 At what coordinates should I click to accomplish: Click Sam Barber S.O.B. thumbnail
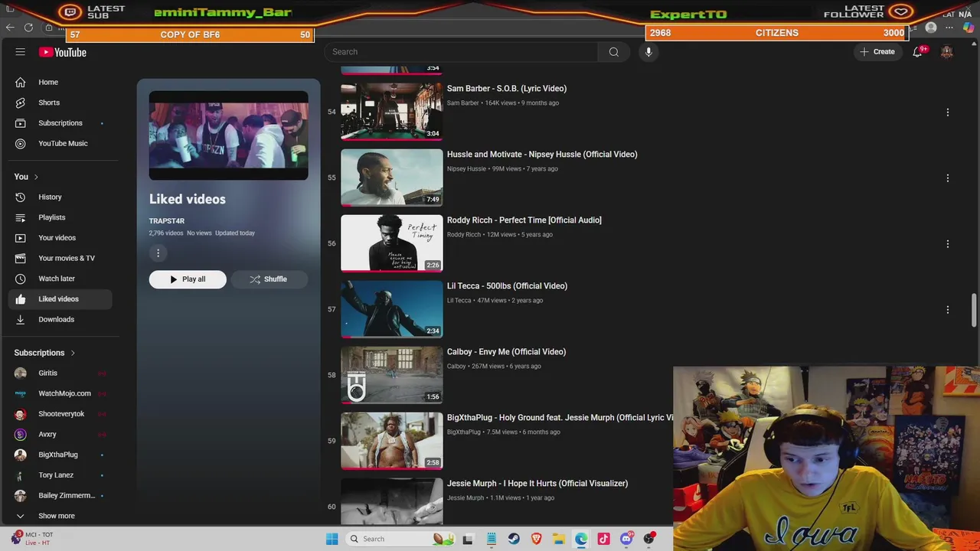coord(392,112)
